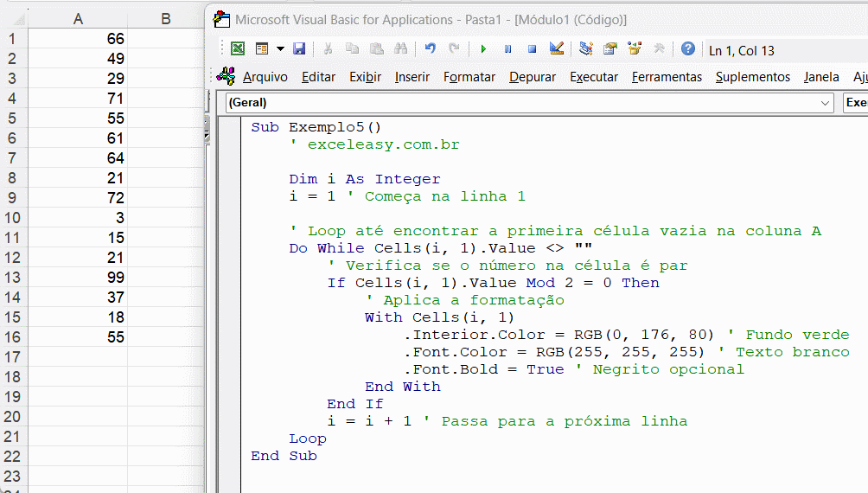Open the procedure dropdown on the right

click(x=855, y=103)
